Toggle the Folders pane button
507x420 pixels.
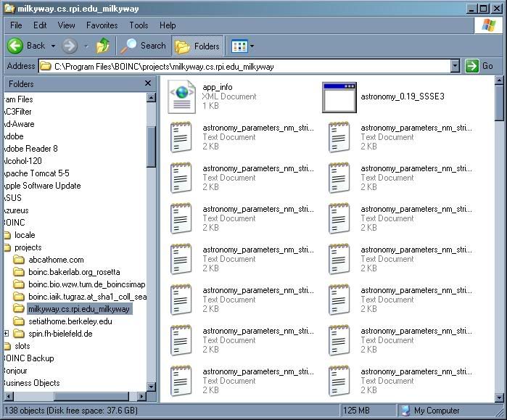pos(197,46)
